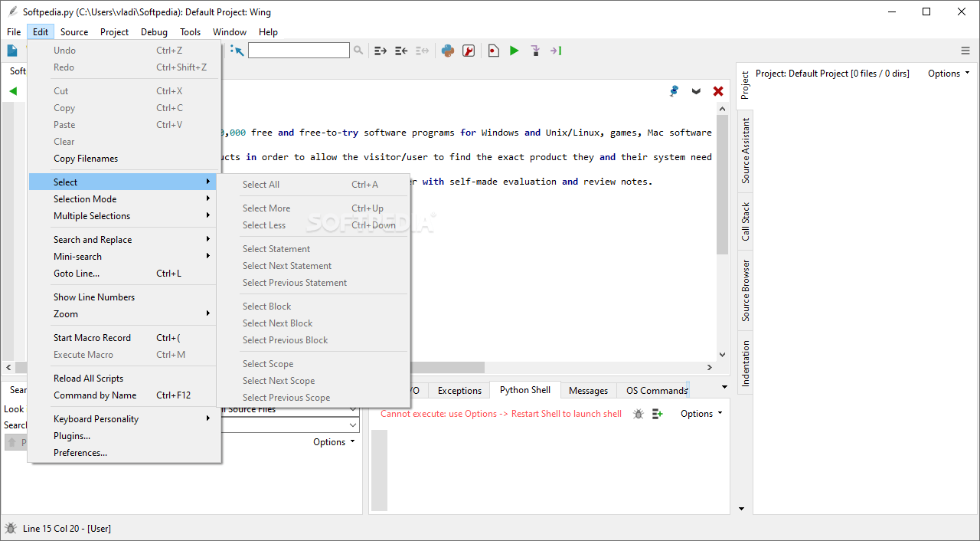Image resolution: width=980 pixels, height=541 pixels.
Task: Click the grayed auto-indent toolbar icon
Action: click(x=422, y=51)
